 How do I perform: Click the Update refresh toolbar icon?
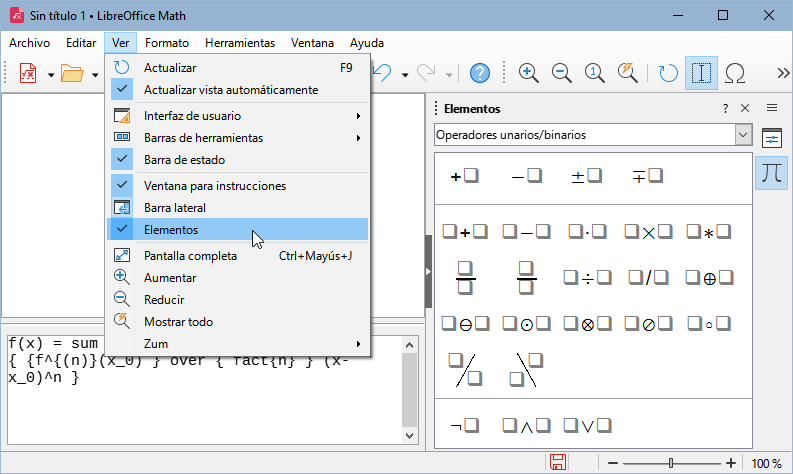point(668,73)
